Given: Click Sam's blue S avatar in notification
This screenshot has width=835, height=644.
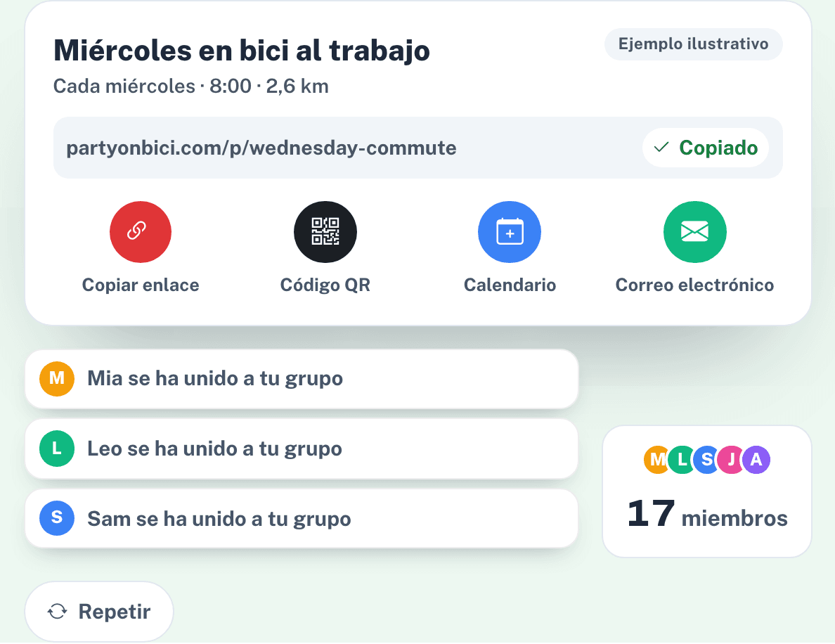Looking at the screenshot, I should (x=57, y=518).
